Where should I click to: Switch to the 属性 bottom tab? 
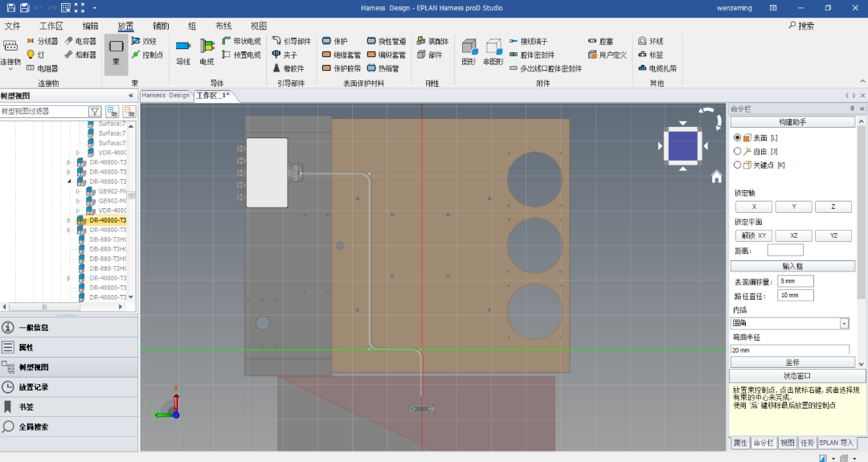coord(740,443)
